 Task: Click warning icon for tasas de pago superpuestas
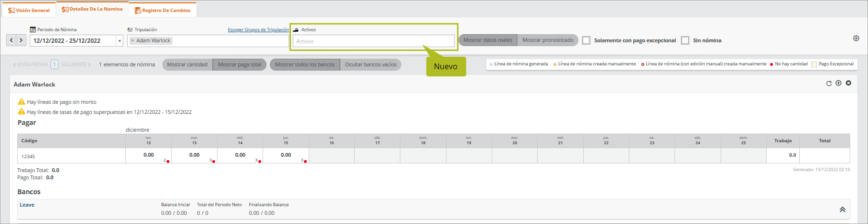pos(21,112)
